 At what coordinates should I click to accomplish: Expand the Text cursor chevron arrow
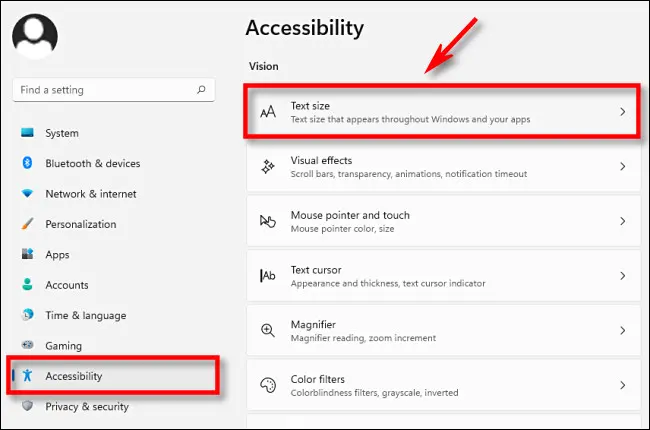622,276
